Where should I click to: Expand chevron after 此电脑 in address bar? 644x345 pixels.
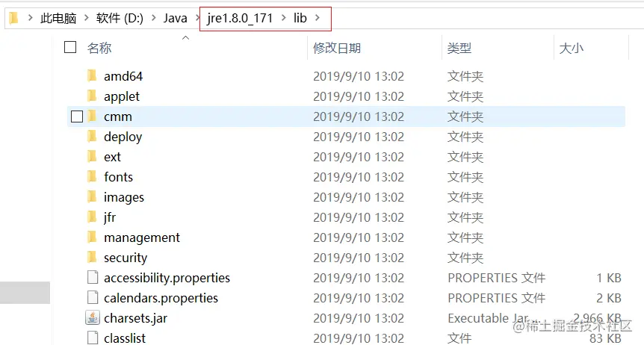coord(86,18)
